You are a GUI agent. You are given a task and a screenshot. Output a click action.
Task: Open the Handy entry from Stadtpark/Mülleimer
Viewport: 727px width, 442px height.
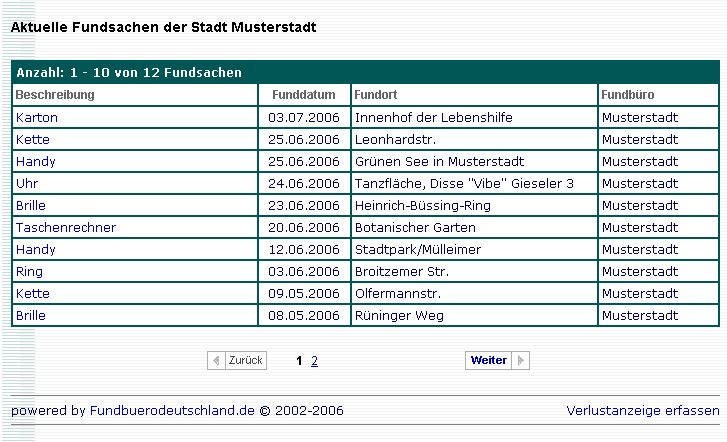coord(36,250)
